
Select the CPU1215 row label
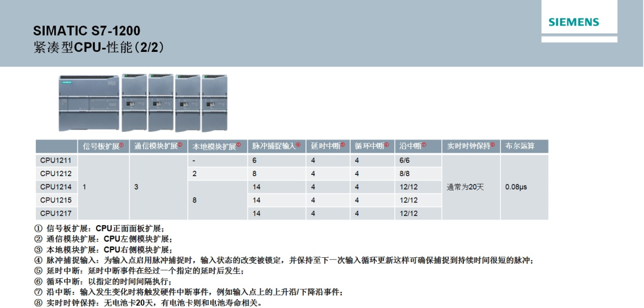pyautogui.click(x=56, y=200)
